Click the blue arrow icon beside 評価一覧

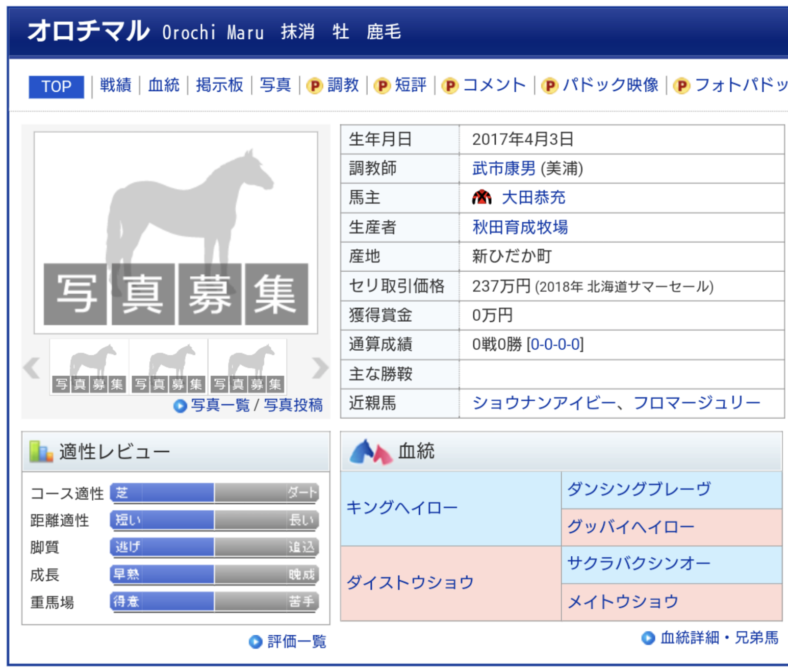(x=255, y=641)
